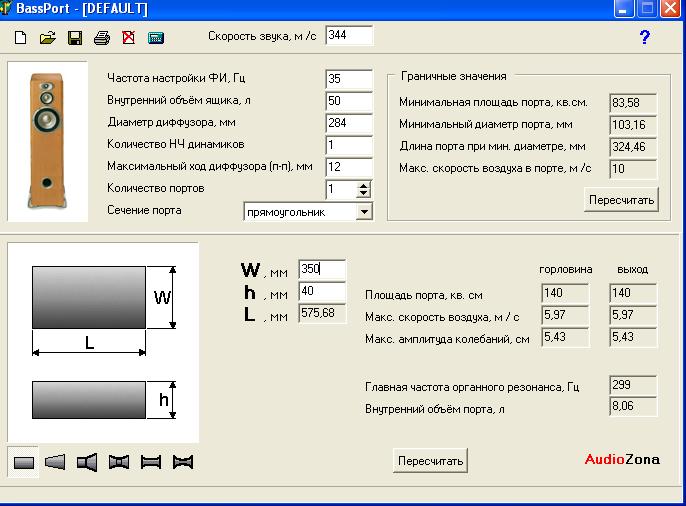Click the printer icon in the toolbar
Screen dimensions: 686x506
[101, 38]
